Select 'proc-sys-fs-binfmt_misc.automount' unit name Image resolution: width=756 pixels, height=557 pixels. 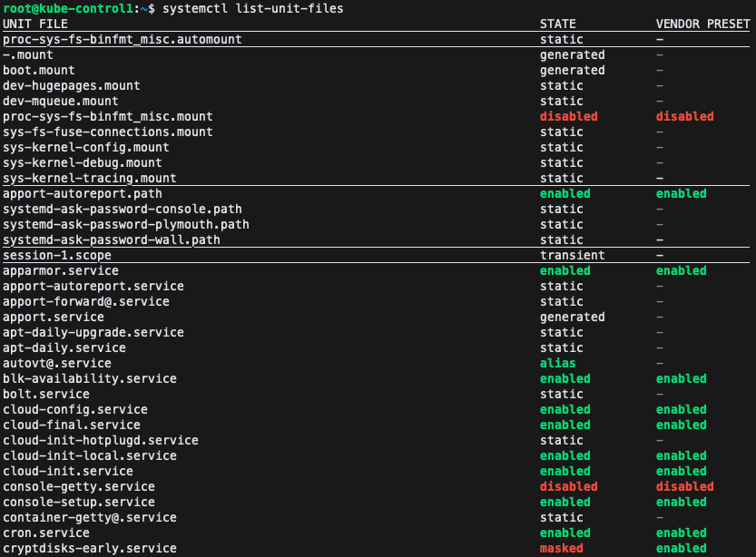pos(123,40)
